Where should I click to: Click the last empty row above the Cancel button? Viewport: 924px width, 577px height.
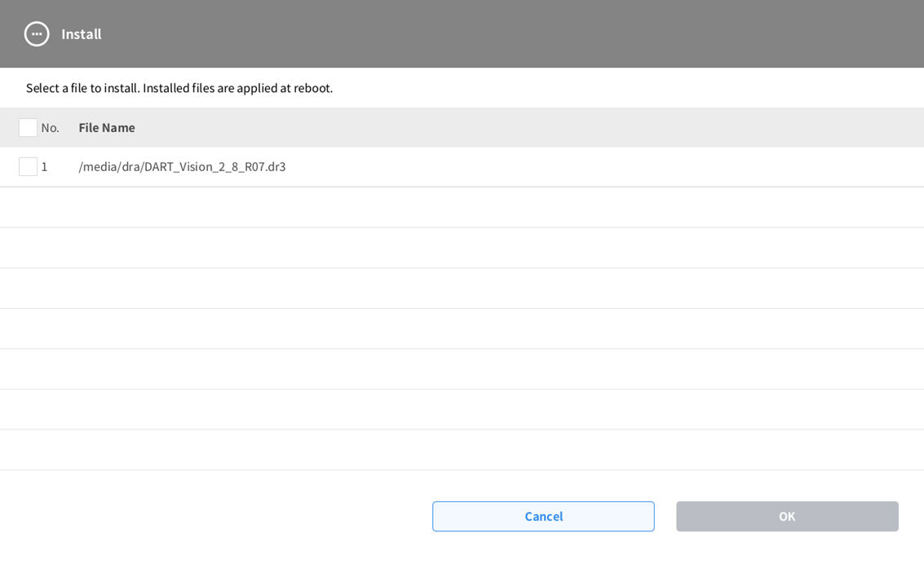pos(462,450)
